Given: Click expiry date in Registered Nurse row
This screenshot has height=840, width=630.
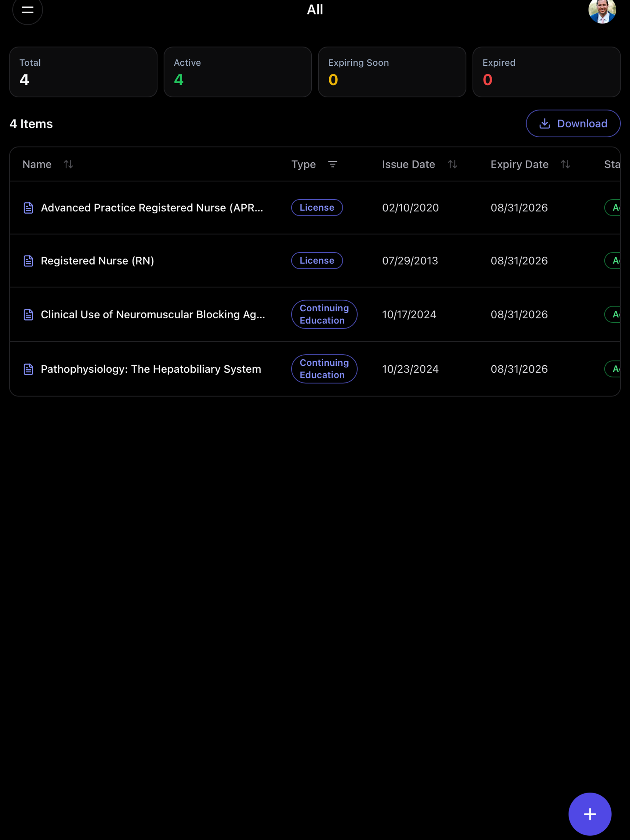Looking at the screenshot, I should coord(519,261).
